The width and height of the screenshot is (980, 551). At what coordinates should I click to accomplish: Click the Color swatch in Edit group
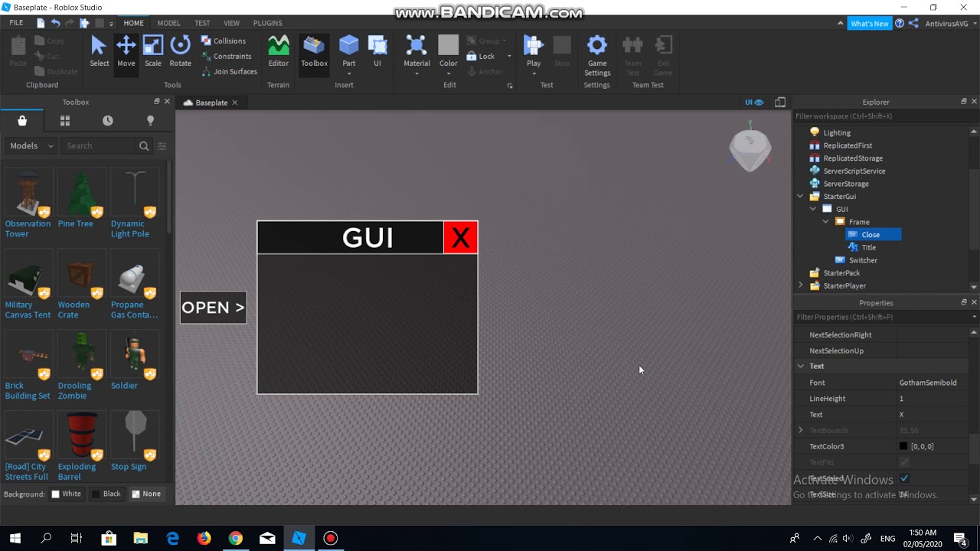[449, 45]
